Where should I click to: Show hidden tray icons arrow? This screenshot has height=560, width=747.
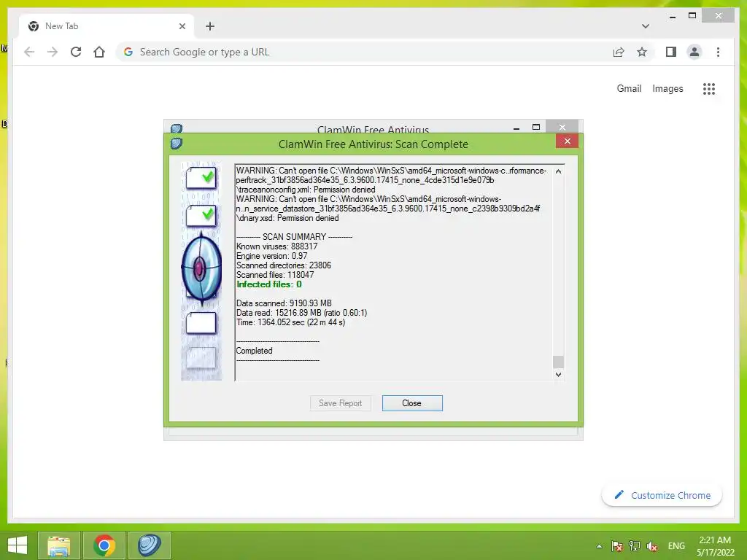[600, 546]
